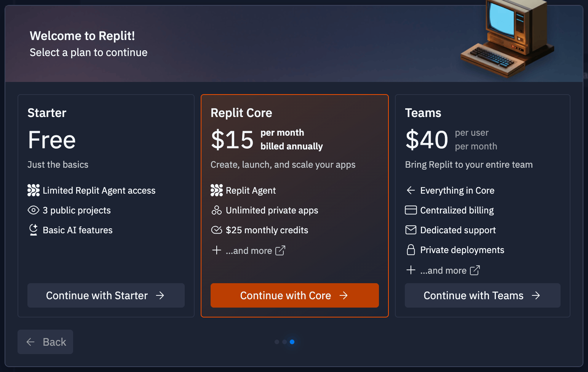The height and width of the screenshot is (372, 588).
Task: Jump to the first step pagination dot
Action: (x=277, y=342)
